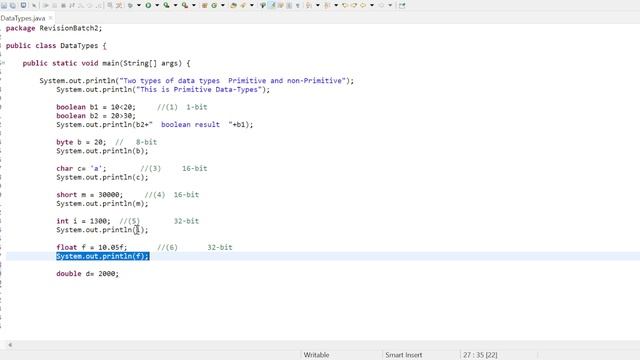
Task: Click the New Java Class icon
Action: click(x=214, y=5)
